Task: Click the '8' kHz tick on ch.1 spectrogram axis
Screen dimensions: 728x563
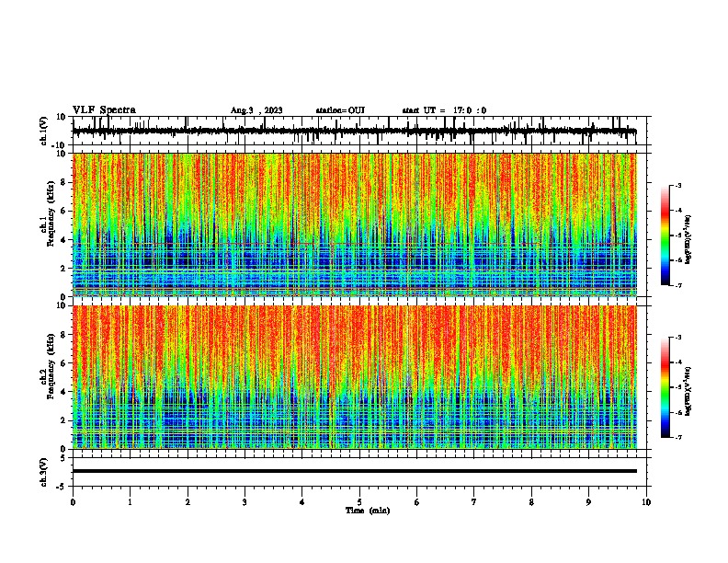Action: click(64, 182)
